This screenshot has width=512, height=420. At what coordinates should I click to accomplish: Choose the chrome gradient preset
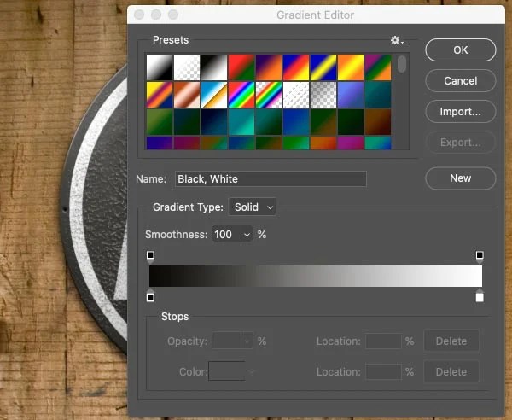214,95
